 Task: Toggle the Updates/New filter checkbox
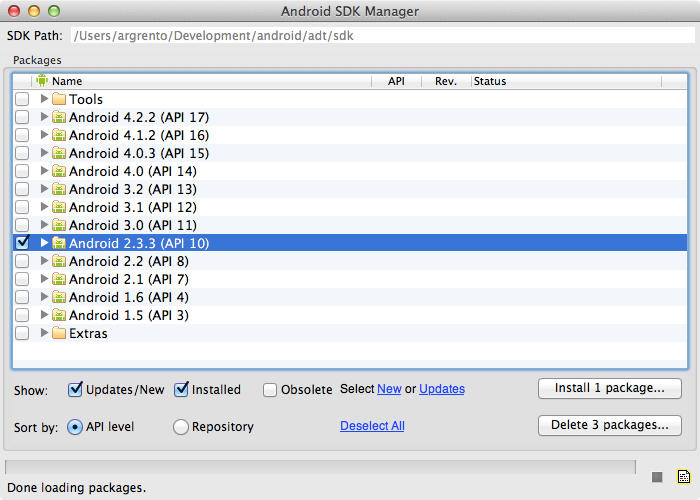(x=75, y=390)
